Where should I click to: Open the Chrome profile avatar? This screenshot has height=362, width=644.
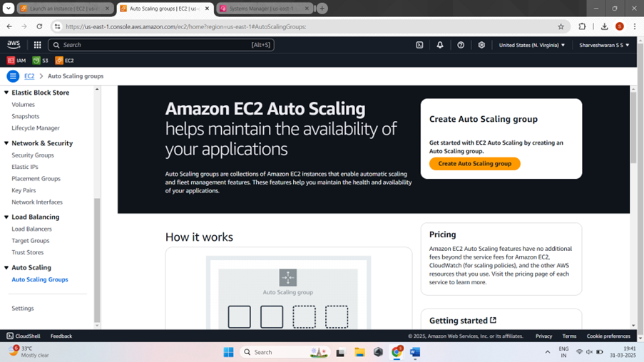[x=620, y=26]
